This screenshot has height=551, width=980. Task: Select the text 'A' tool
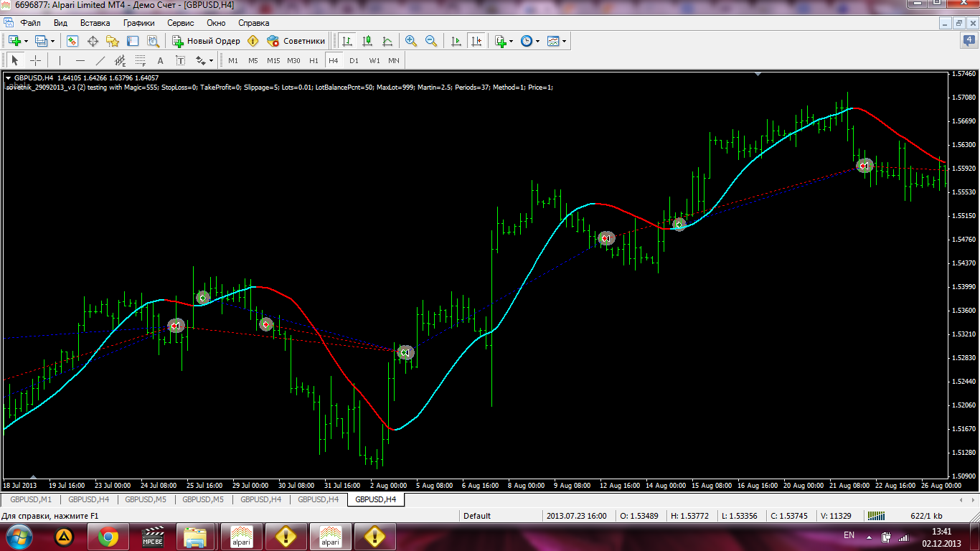pyautogui.click(x=160, y=60)
